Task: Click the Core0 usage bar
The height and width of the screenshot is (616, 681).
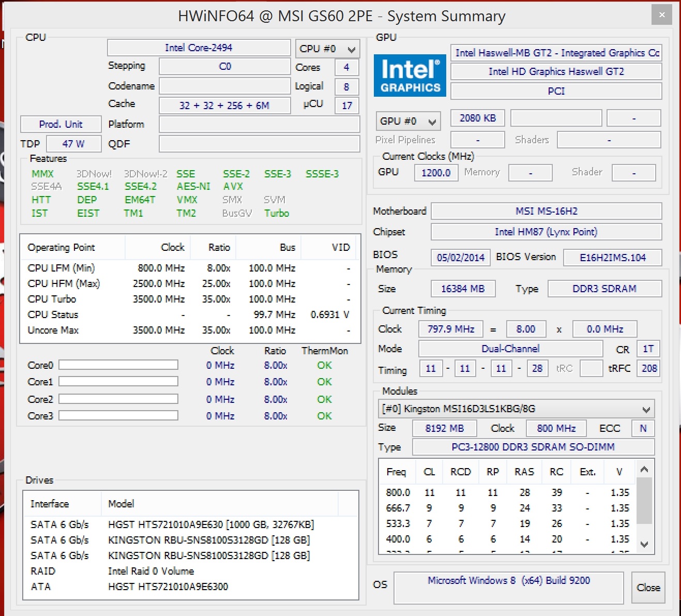Action: click(118, 365)
